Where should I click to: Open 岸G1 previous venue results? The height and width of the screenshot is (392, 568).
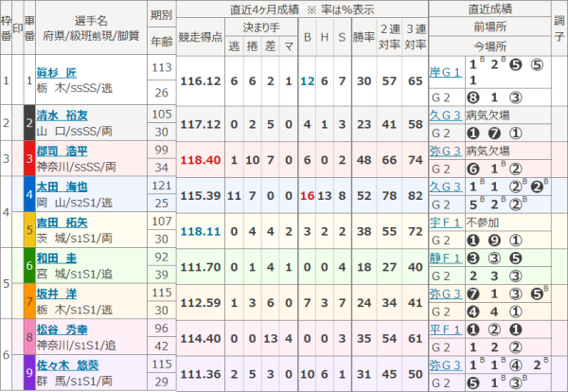(x=445, y=73)
